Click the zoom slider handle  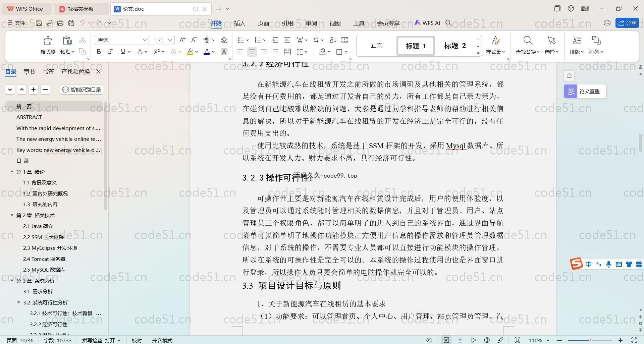pos(590,340)
